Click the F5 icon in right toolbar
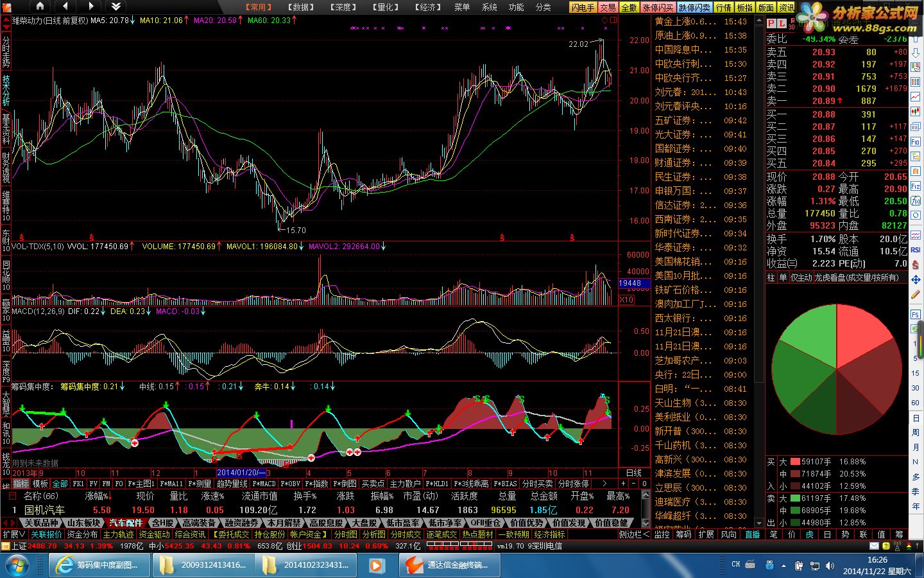 tap(916, 314)
